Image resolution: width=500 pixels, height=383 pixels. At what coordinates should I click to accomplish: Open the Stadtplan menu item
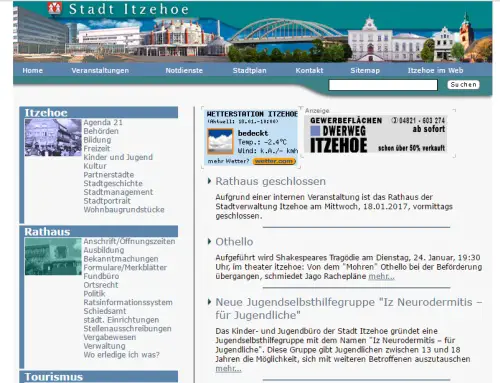249,71
